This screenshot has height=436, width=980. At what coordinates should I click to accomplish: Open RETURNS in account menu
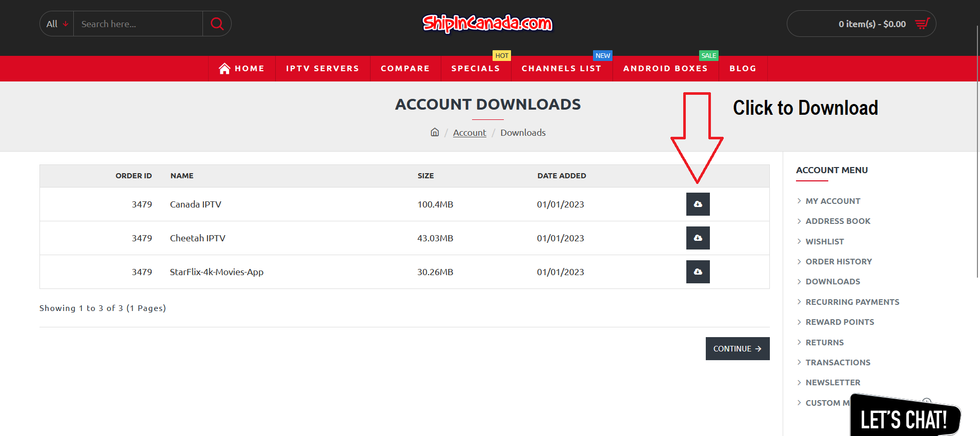pos(825,342)
